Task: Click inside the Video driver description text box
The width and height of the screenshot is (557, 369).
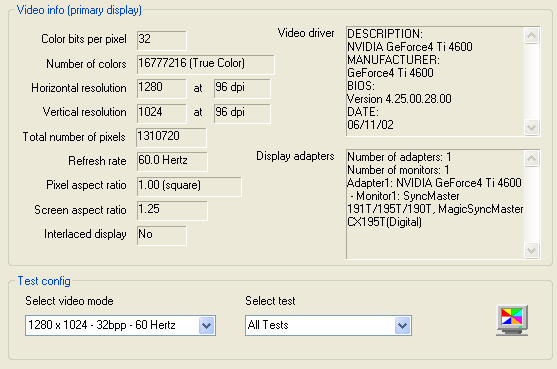Action: point(435,81)
